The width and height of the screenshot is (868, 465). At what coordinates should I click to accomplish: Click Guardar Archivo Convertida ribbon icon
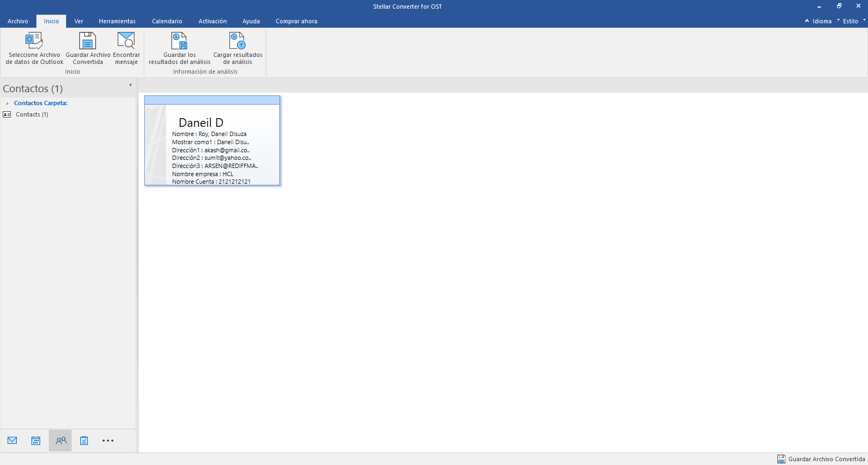pos(87,41)
